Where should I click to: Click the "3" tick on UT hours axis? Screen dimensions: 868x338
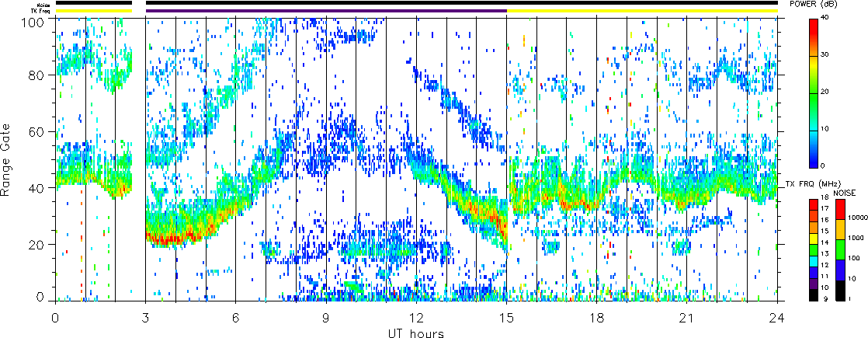point(146,318)
